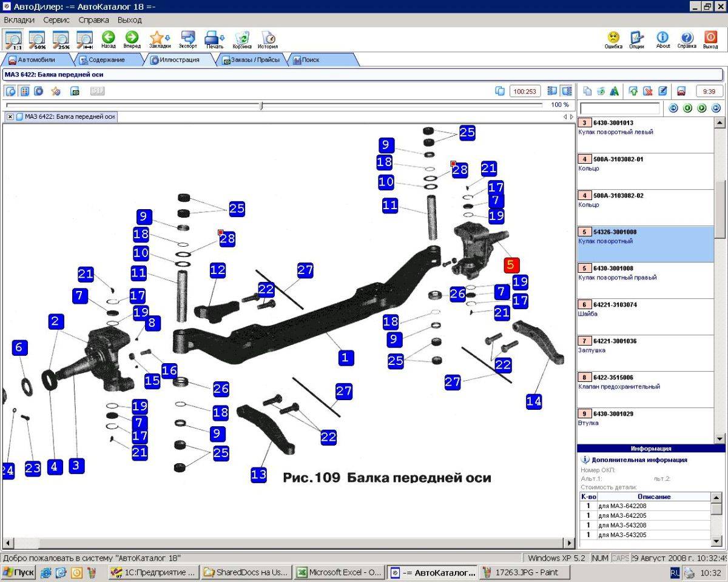This screenshot has width=728, height=582.
Task: Click callout number 14 on the diagram
Action: (x=534, y=401)
